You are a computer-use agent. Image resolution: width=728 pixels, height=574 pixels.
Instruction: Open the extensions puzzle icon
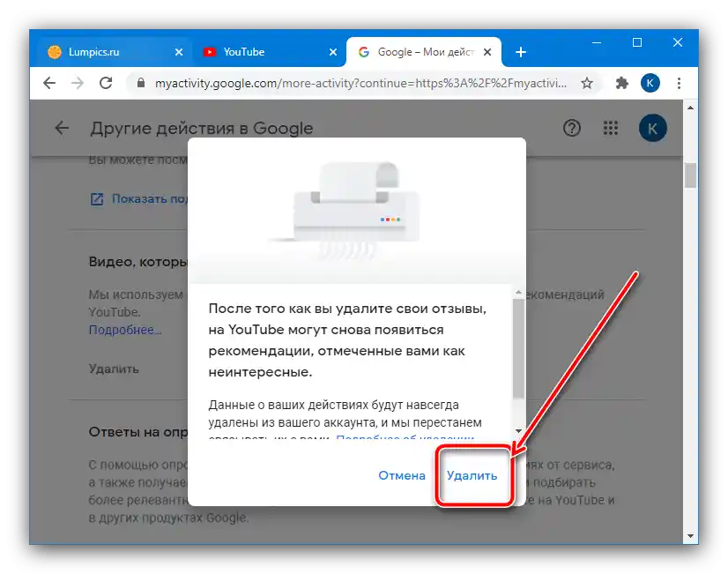coord(621,83)
